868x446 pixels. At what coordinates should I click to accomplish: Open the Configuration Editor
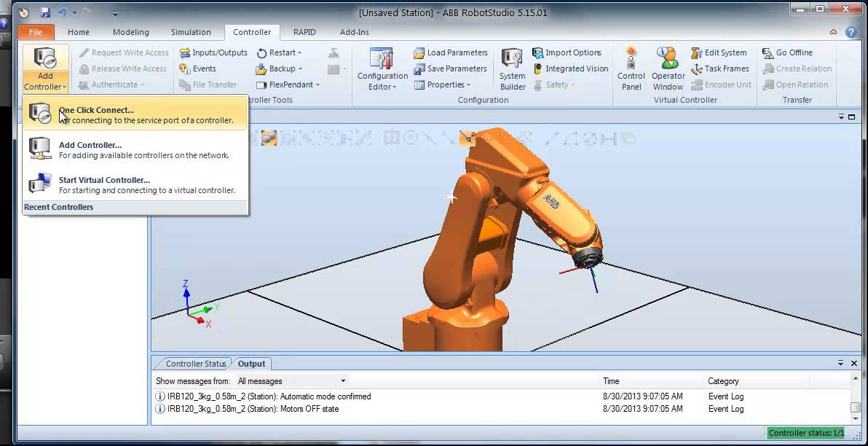(382, 69)
